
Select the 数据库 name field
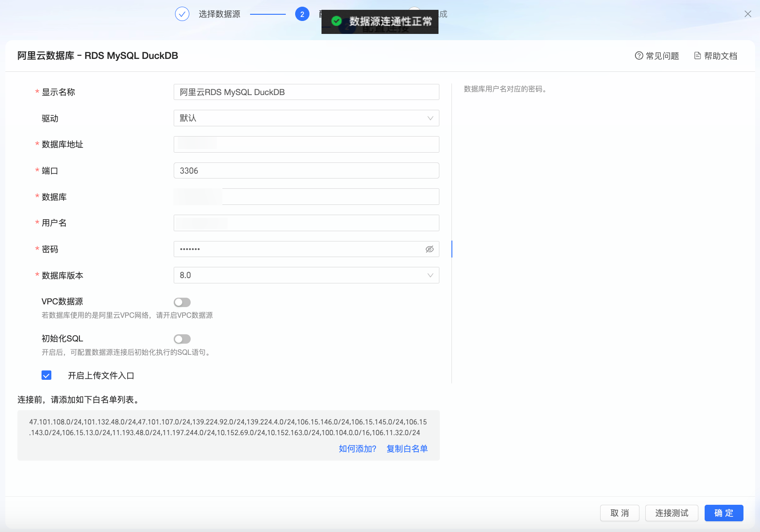306,197
